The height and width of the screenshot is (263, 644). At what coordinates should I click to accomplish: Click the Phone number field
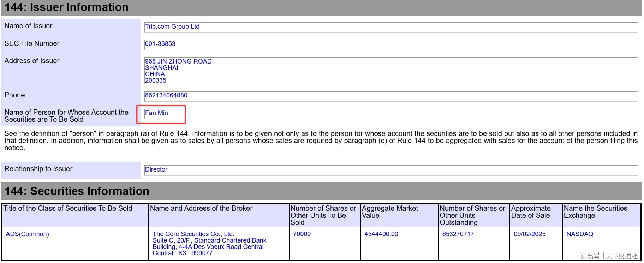[390, 96]
